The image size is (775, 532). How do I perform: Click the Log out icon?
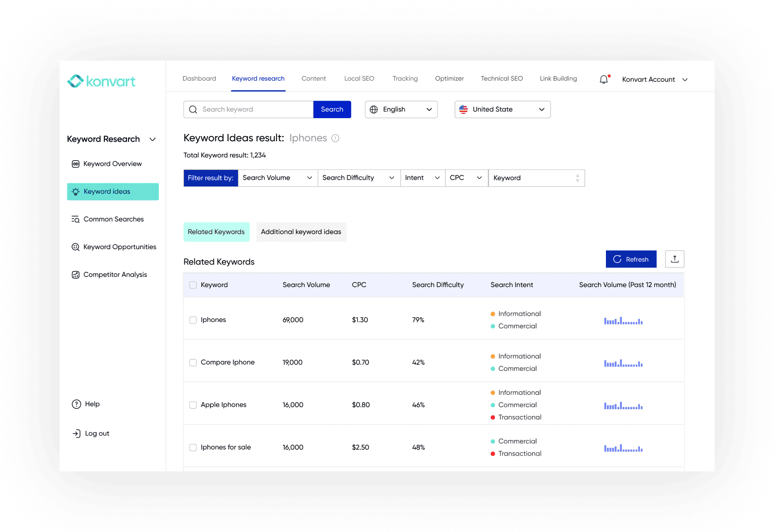(x=77, y=433)
